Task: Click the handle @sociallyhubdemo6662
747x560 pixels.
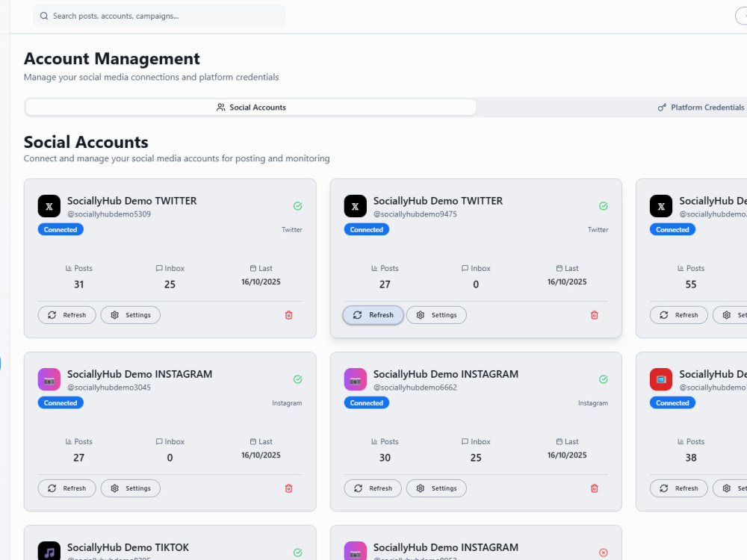Action: point(415,388)
